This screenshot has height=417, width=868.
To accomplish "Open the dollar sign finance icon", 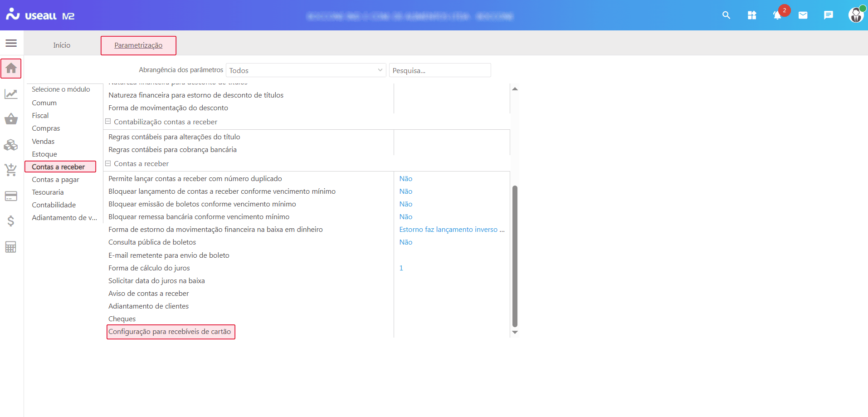I will 11,221.
